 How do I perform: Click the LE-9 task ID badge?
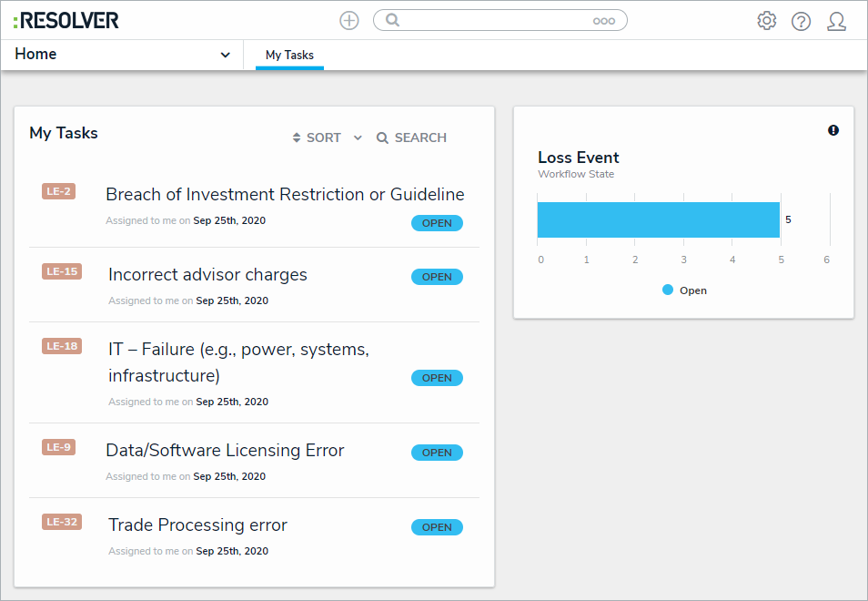tap(58, 447)
